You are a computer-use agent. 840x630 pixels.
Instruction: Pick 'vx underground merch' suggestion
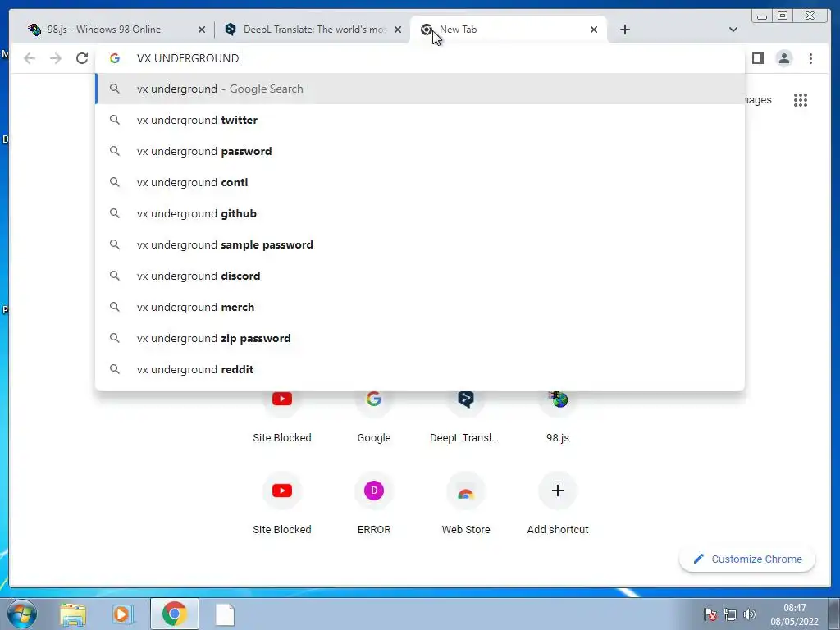[x=420, y=307]
